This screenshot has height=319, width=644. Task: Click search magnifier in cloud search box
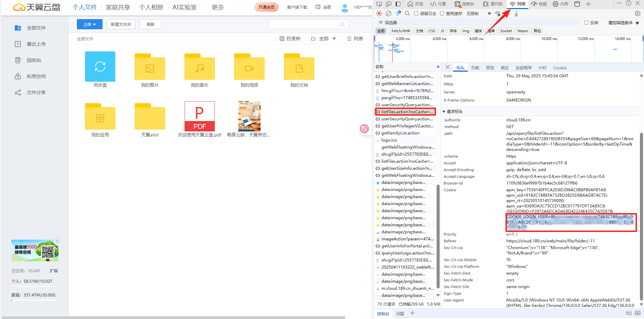pyautogui.click(x=343, y=24)
